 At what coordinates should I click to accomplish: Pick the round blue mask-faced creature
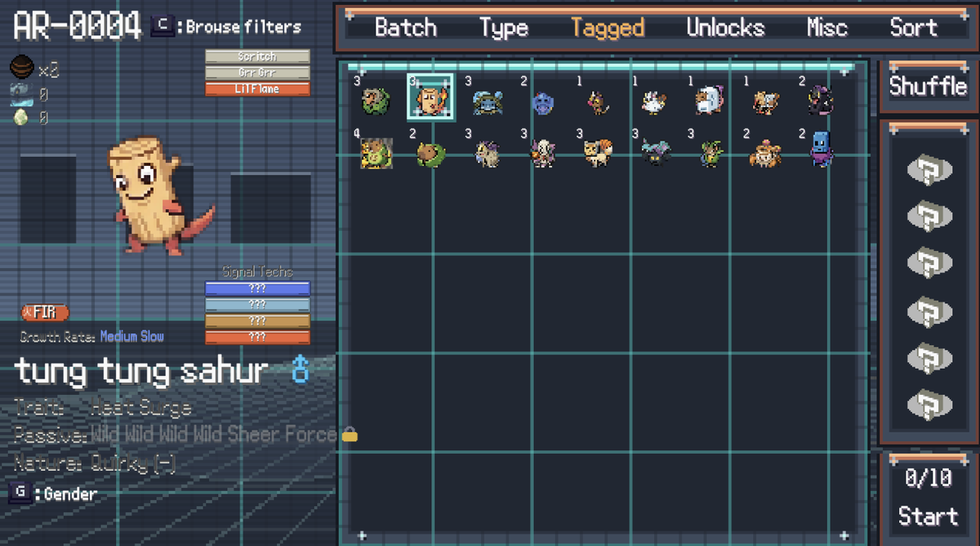(x=542, y=103)
